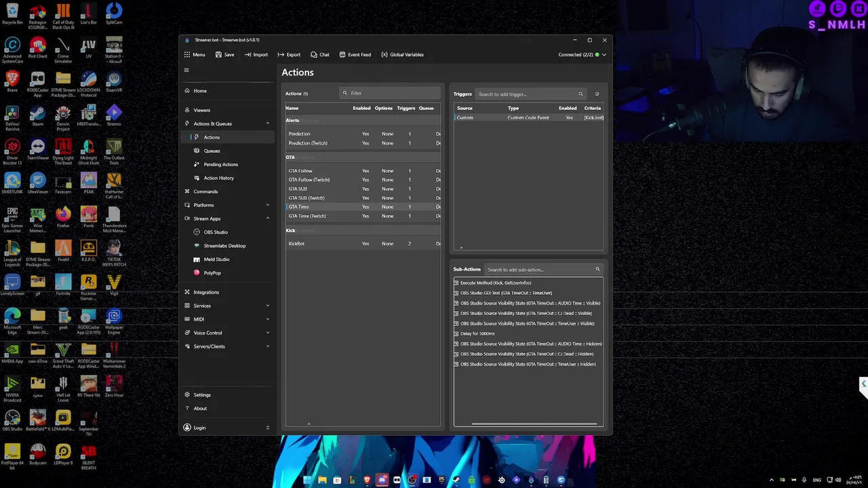
Task: Expand the Platforms section chevron
Action: click(x=268, y=205)
